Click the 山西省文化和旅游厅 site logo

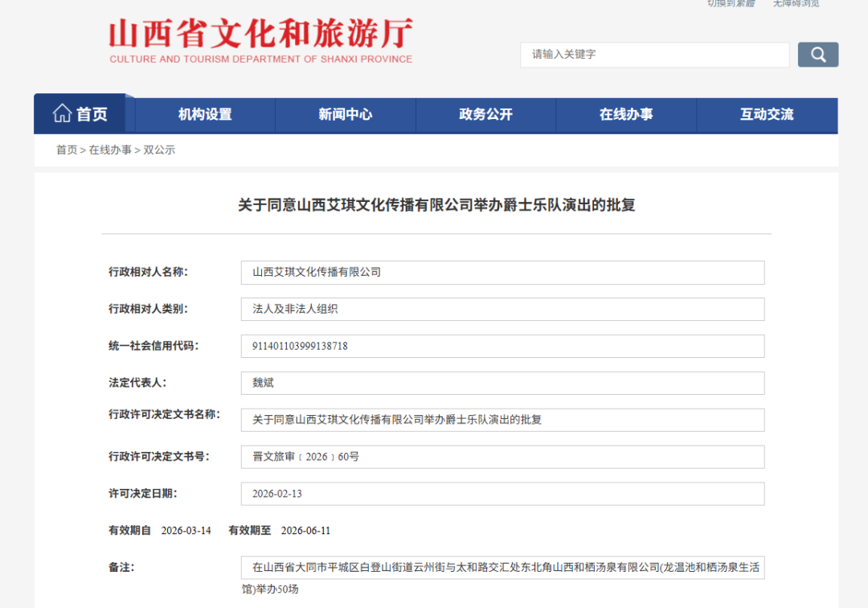point(260,42)
